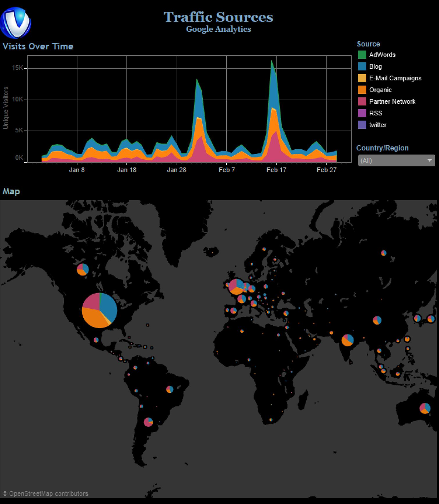Select the Russia pie chart marker

(383, 253)
